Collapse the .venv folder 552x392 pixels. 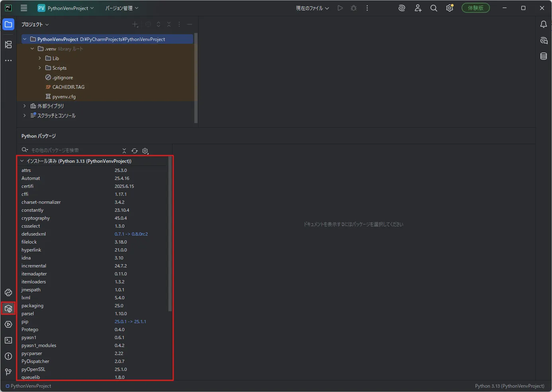[32, 49]
